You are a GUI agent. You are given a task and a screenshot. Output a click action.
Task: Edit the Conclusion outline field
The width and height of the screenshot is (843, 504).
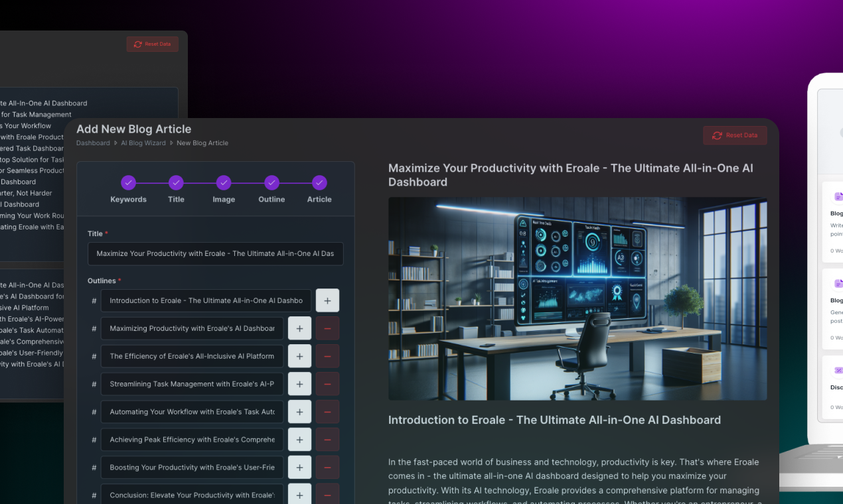tap(192, 495)
